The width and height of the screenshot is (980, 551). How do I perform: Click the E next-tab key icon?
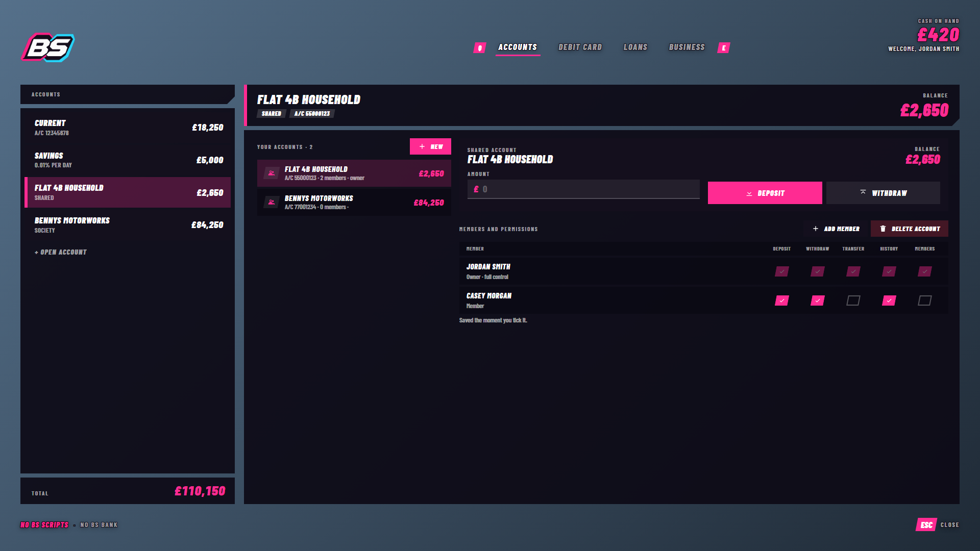[724, 48]
